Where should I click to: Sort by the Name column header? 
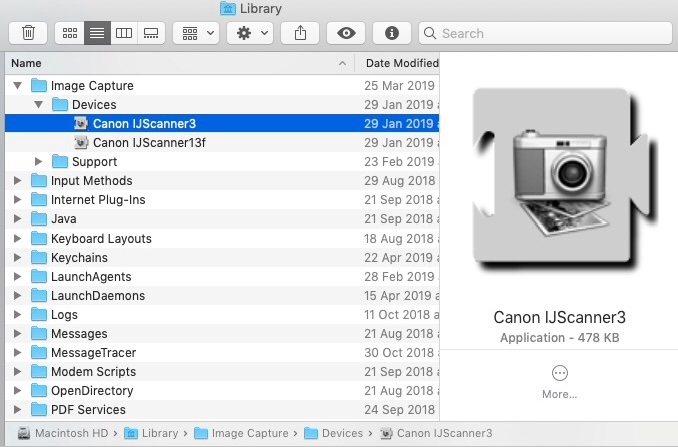tap(179, 63)
